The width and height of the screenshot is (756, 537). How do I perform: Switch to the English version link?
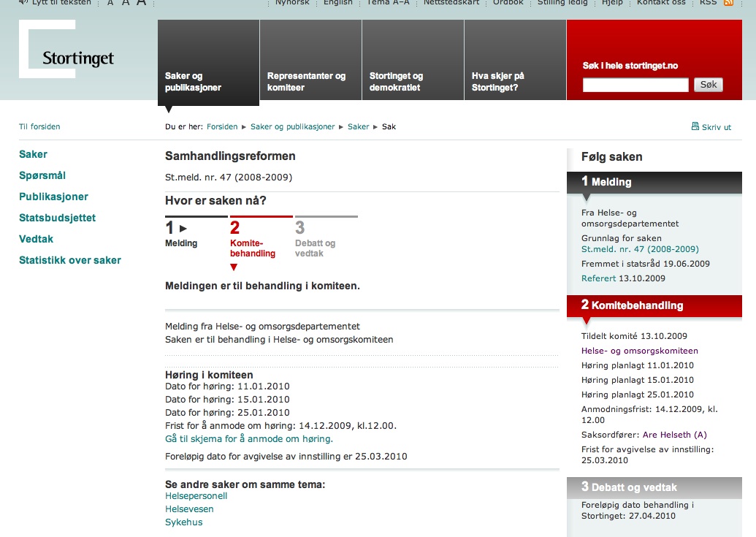(338, 2)
